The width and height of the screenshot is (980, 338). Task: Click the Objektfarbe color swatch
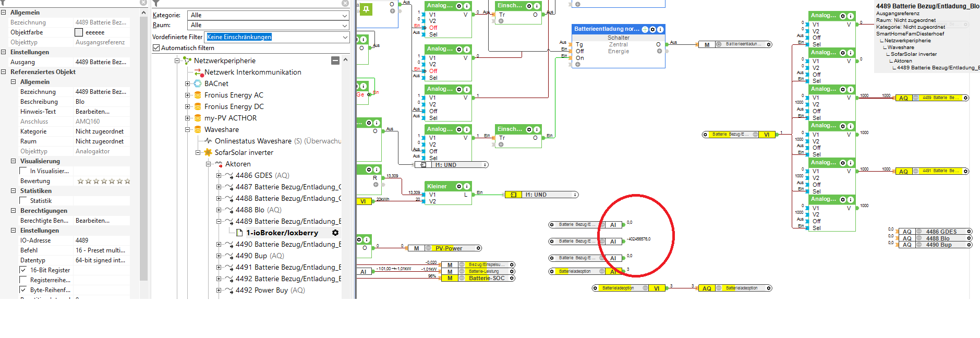click(79, 32)
